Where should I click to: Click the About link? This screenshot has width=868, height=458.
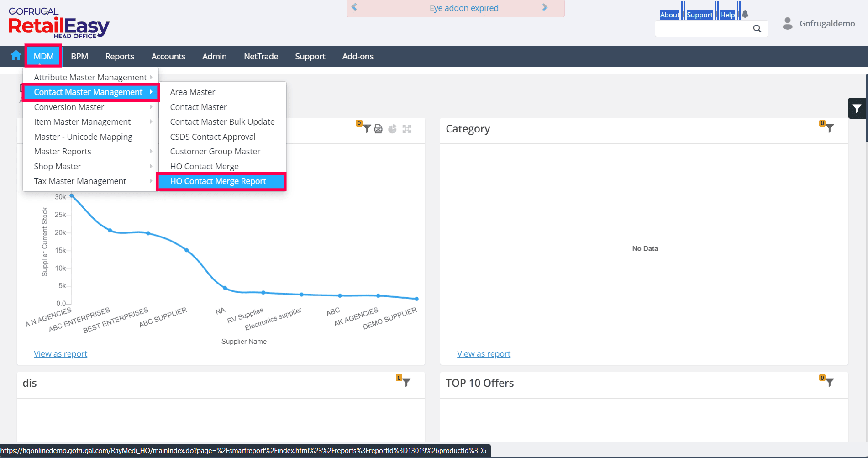[670, 15]
